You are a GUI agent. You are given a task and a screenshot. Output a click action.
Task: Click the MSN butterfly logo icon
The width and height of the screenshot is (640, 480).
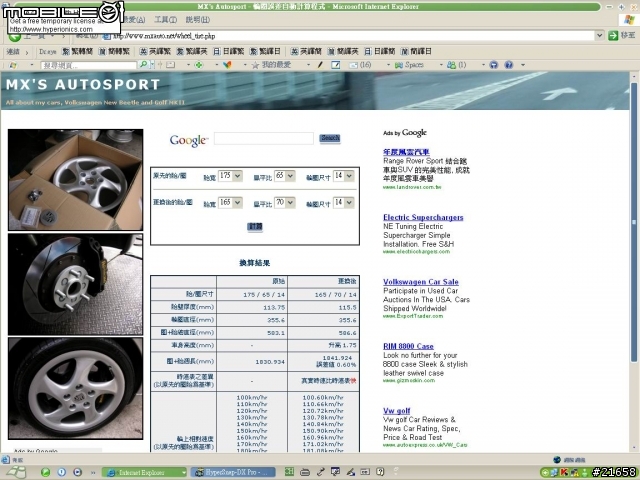227,65
